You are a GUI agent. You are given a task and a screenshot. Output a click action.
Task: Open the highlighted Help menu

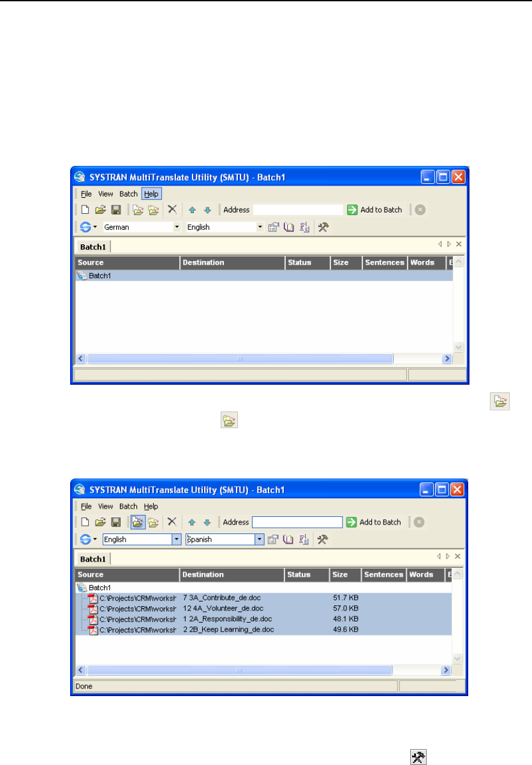point(151,194)
